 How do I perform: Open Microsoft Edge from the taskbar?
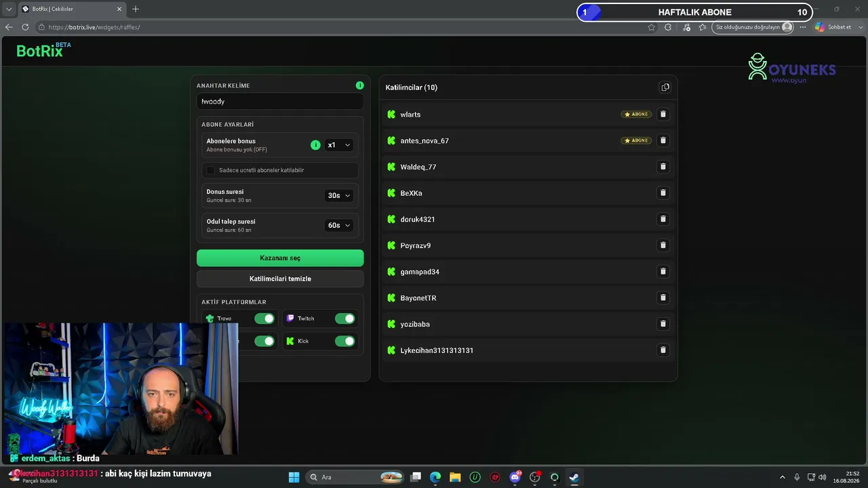[x=435, y=477]
